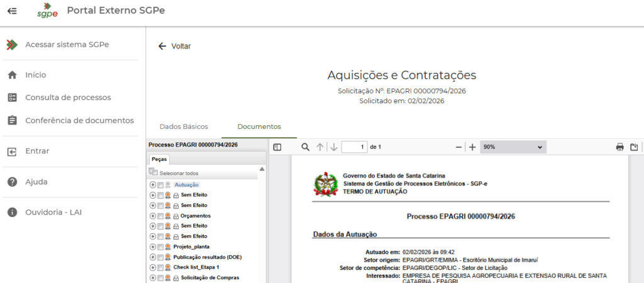Expand the Publicação resultado (DOE) tree node
Viewport: 644px width, 283px height.
(x=153, y=257)
